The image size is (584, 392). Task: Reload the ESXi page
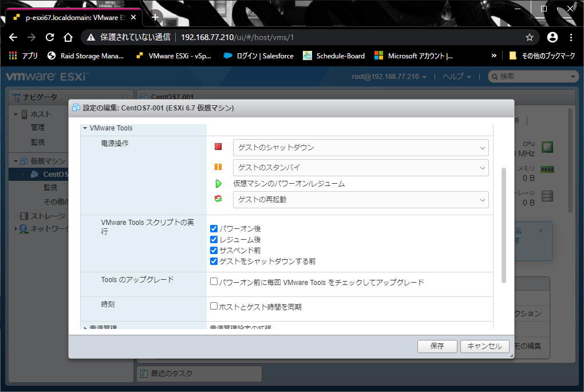(x=50, y=37)
